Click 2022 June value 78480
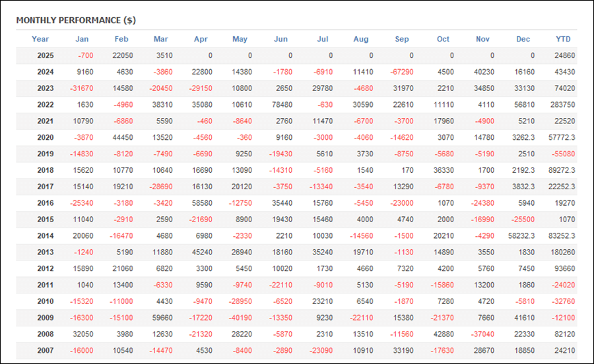Viewport: 594px width, 364px height. coord(282,105)
